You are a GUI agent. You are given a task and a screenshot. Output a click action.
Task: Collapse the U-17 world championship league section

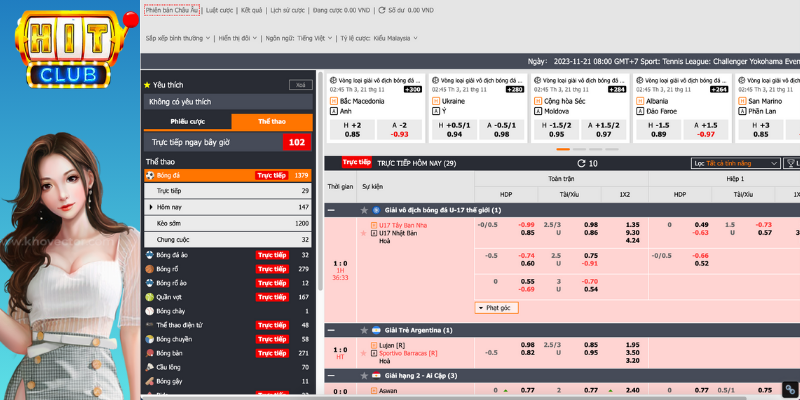coord(332,210)
